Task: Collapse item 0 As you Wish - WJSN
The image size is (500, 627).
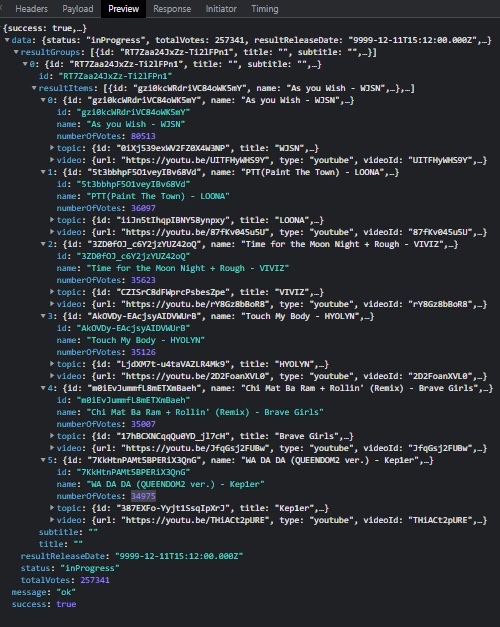Action: tap(43, 100)
